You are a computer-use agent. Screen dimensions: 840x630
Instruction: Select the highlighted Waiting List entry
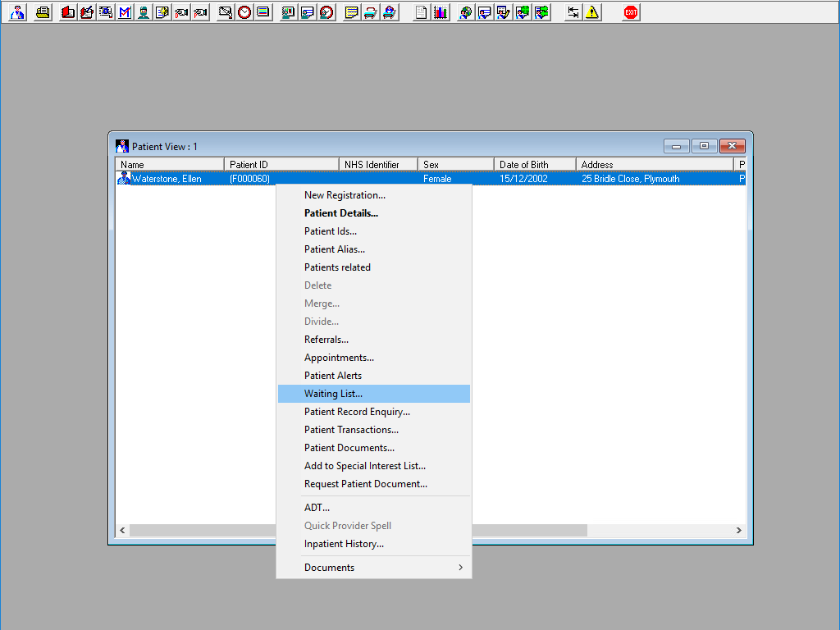tap(374, 394)
